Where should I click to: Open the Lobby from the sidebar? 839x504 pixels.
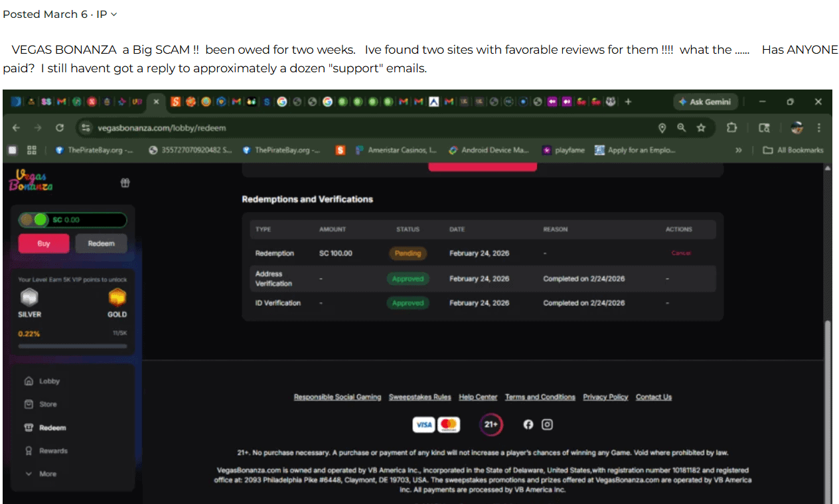50,381
